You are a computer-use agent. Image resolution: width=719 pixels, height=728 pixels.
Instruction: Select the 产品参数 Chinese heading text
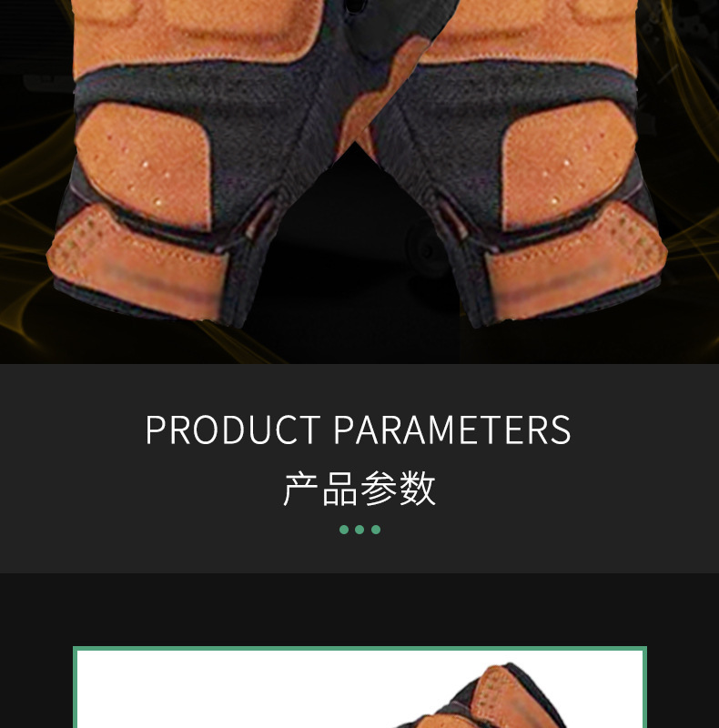click(x=359, y=489)
